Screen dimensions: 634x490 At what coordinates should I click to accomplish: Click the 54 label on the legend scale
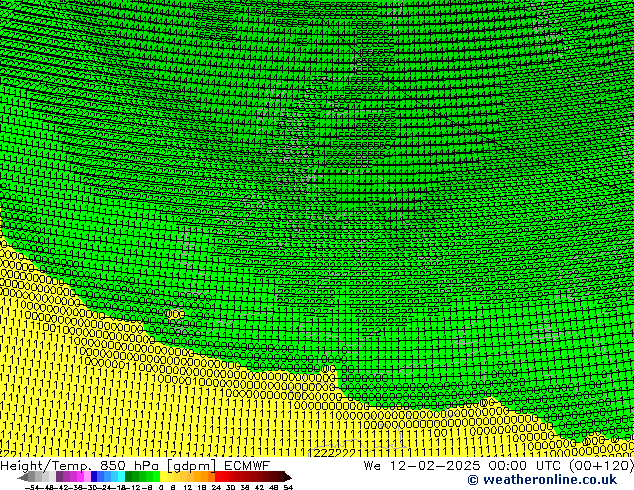tap(288, 488)
